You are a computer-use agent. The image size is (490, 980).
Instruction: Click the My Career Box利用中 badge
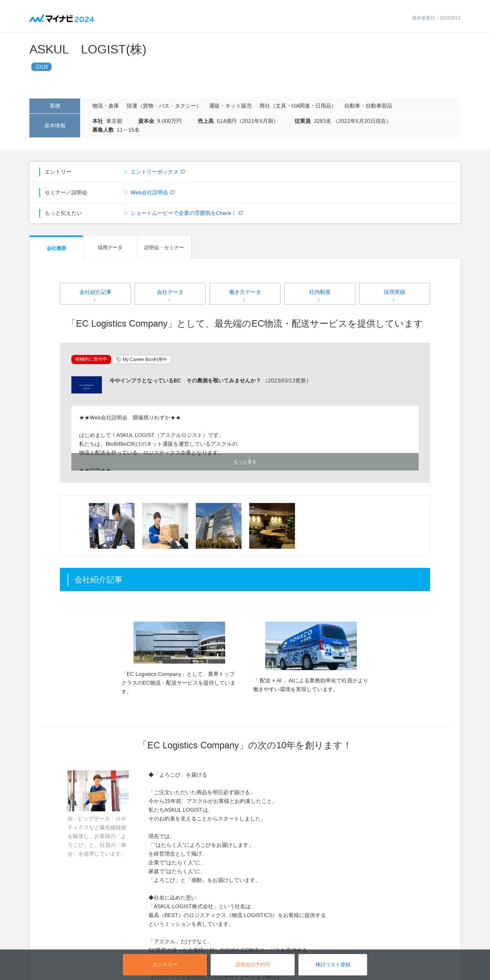click(142, 359)
